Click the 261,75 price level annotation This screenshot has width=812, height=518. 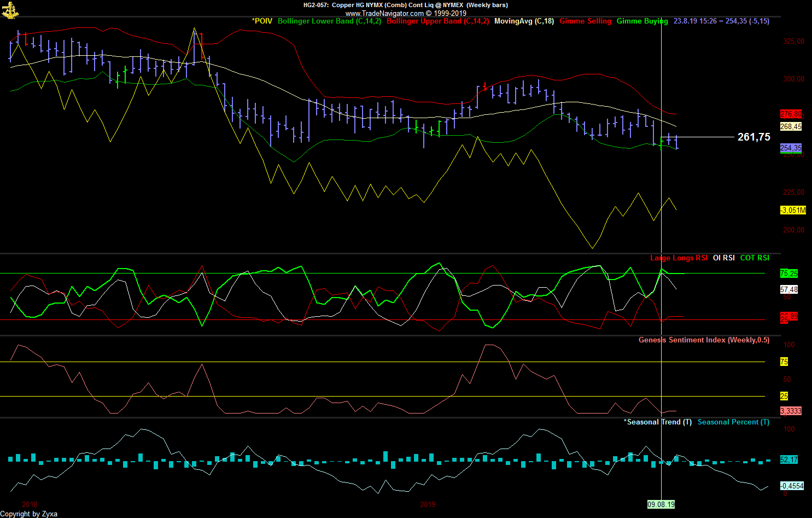(753, 137)
